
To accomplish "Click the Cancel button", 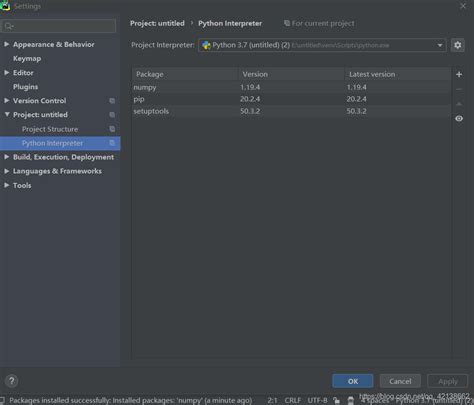I will coord(400,381).
